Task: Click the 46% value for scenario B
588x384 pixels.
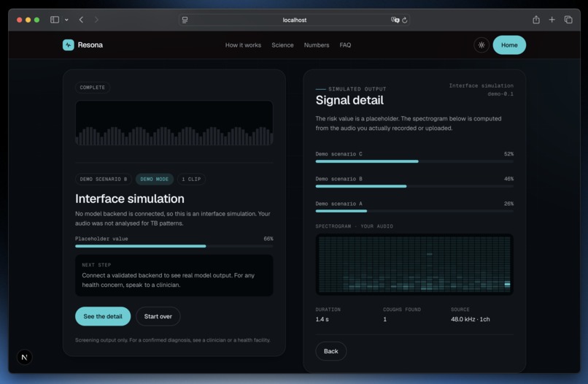Action: (508, 179)
